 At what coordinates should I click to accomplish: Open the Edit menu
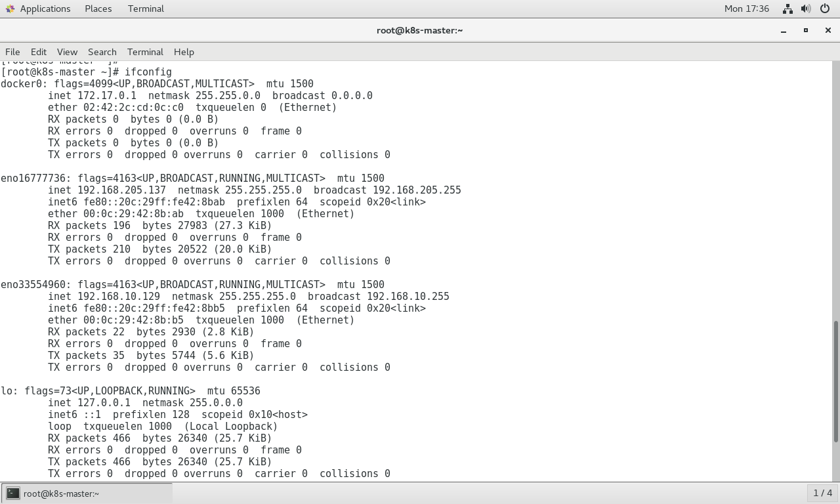pyautogui.click(x=39, y=52)
